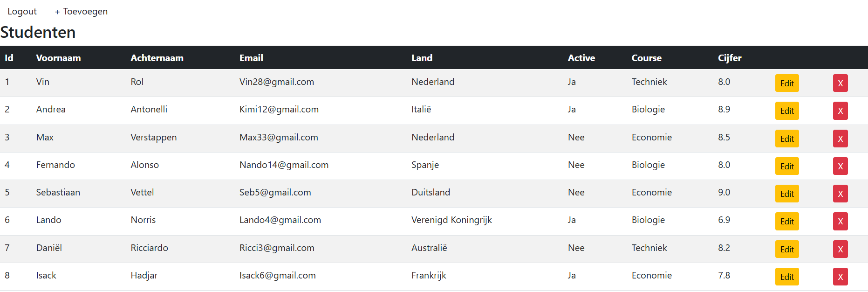The height and width of the screenshot is (292, 868).
Task: Open the + Toevoegen menu item
Action: tap(81, 11)
